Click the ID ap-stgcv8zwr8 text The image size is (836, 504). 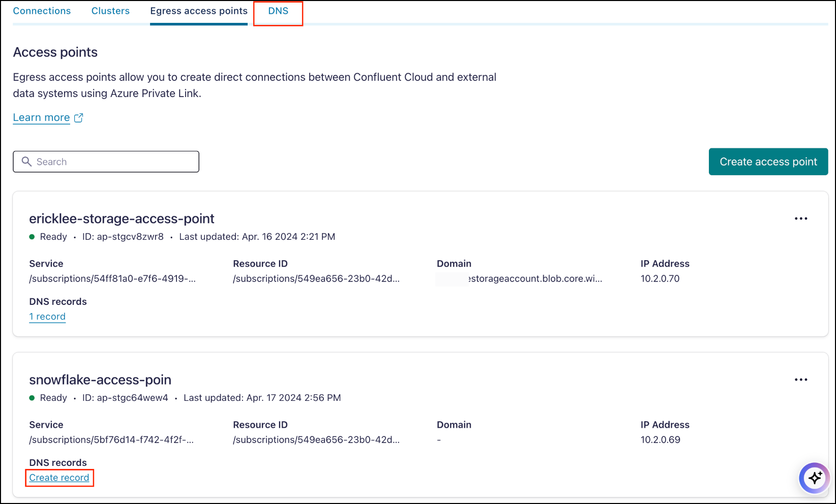123,237
